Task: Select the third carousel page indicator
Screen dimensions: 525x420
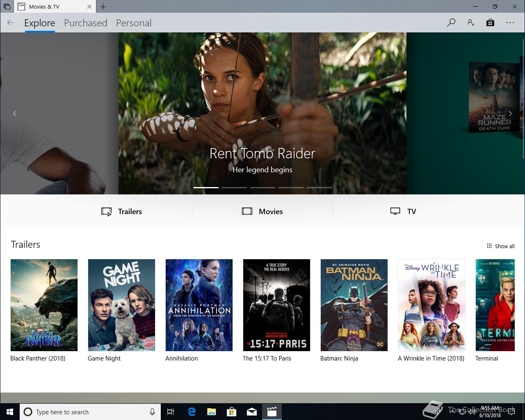Action: click(262, 187)
